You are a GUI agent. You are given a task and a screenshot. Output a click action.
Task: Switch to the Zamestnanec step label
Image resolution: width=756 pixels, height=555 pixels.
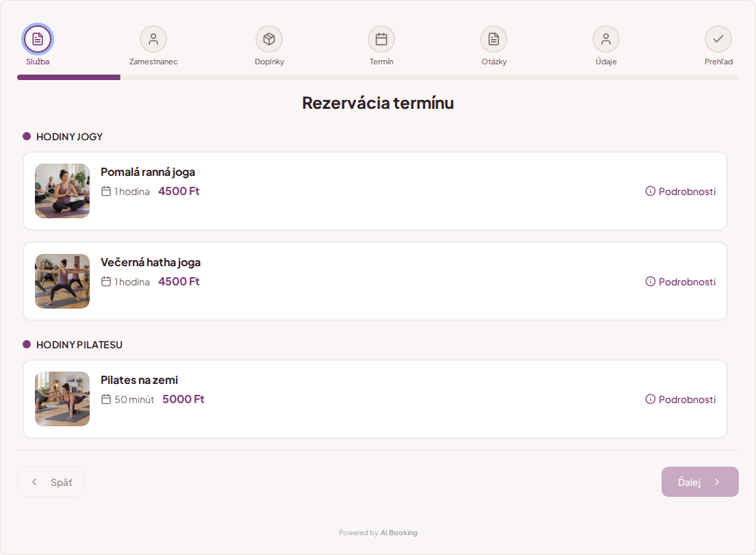click(x=153, y=62)
